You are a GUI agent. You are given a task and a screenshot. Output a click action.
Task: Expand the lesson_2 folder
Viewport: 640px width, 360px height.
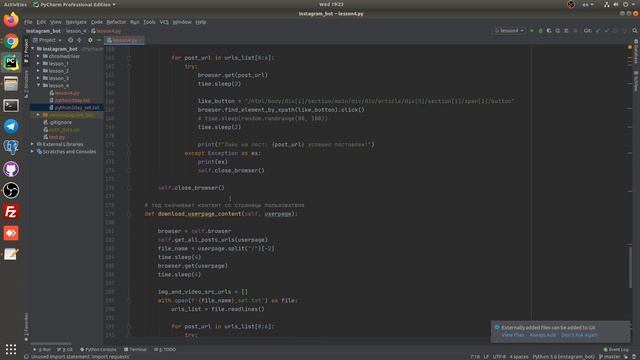(38, 71)
